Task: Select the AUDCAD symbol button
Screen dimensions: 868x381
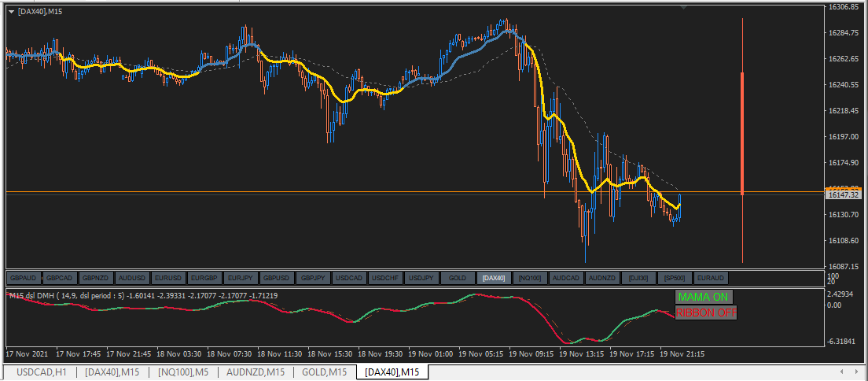Action: coord(566,278)
